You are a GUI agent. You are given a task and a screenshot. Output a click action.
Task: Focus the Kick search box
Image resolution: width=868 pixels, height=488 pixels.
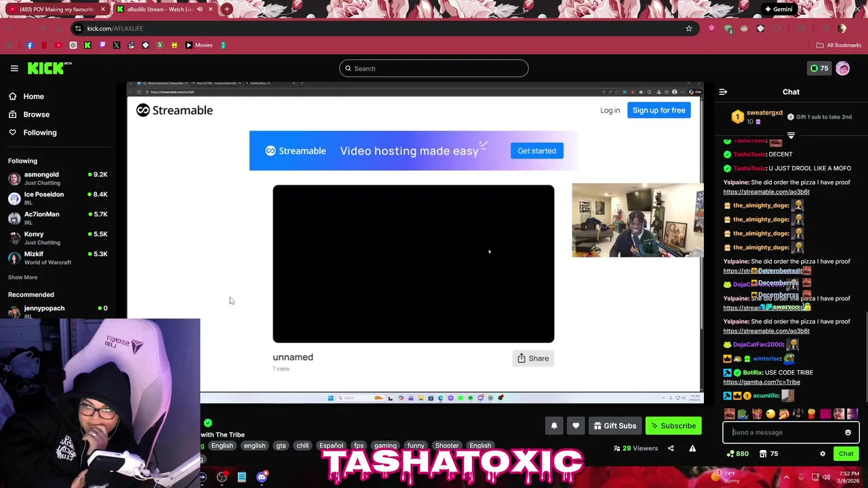434,68
